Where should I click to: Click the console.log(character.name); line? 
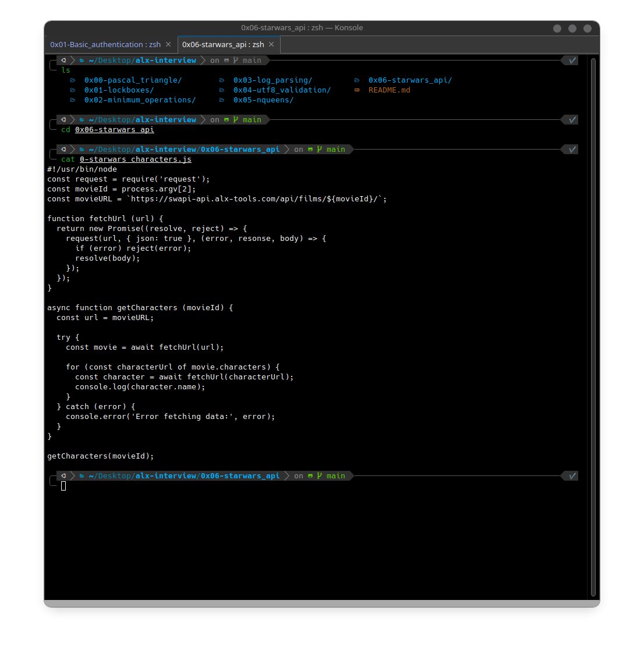(140, 387)
